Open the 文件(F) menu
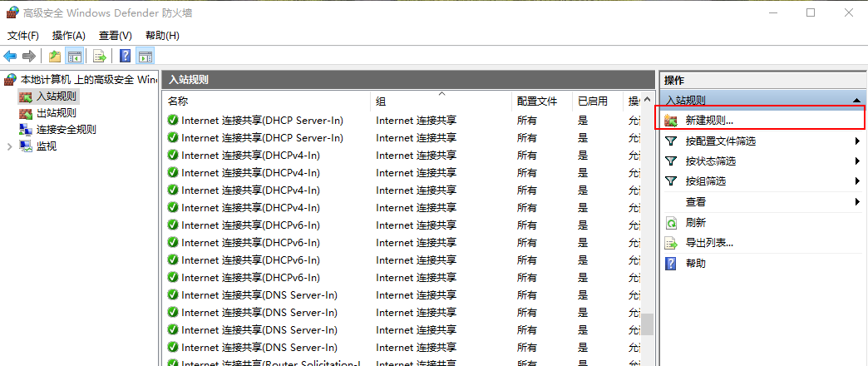 [x=23, y=36]
